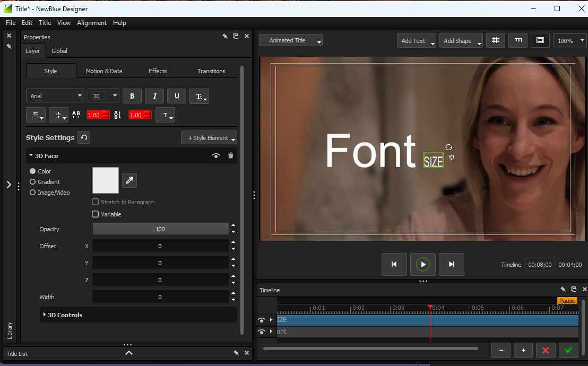
Task: Switch to the Effects tab
Action: (158, 71)
